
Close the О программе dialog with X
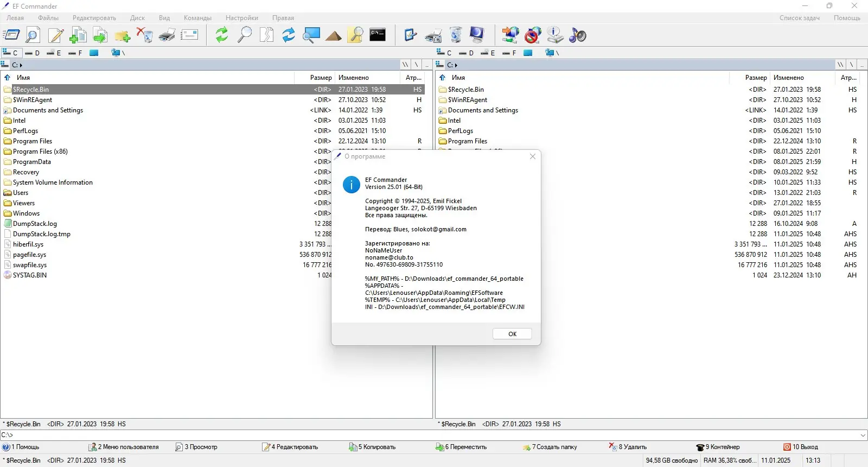click(x=533, y=156)
